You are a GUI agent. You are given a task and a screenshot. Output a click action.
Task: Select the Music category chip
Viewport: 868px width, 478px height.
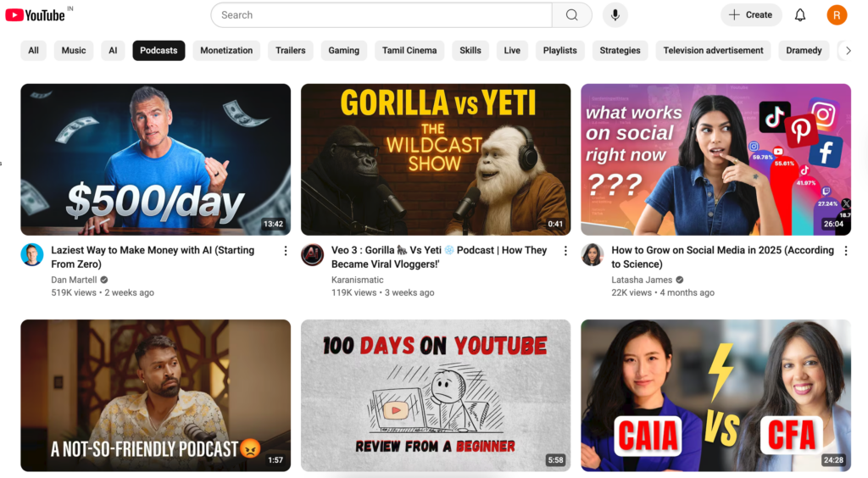74,50
